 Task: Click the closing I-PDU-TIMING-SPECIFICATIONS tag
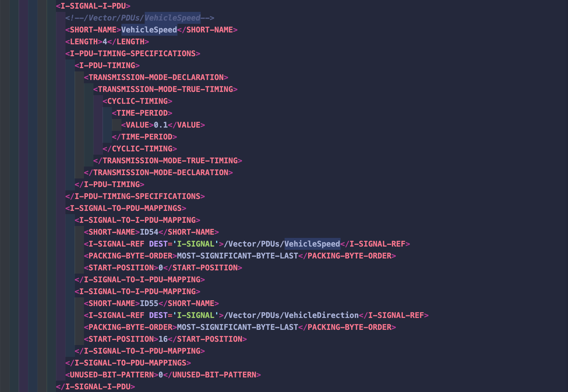pyautogui.click(x=135, y=196)
